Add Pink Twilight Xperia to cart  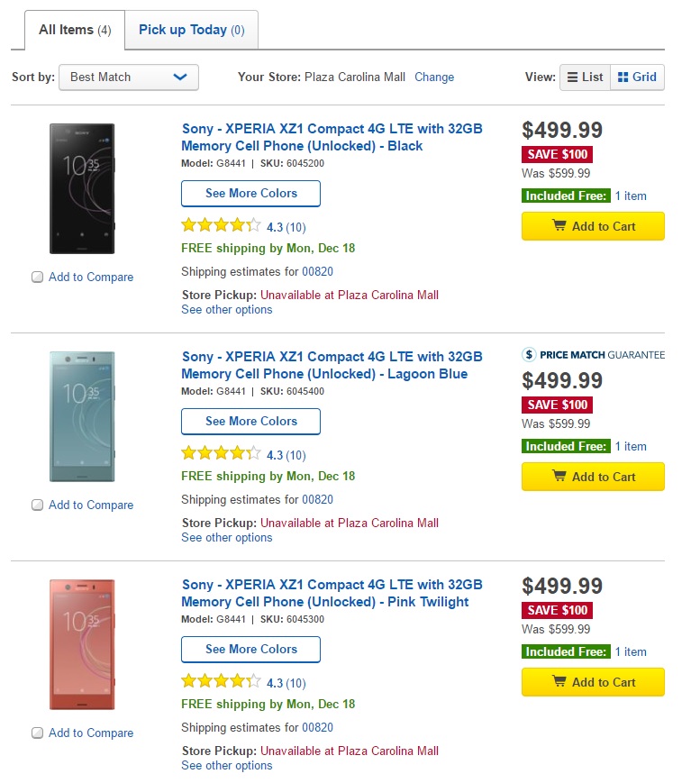[593, 682]
